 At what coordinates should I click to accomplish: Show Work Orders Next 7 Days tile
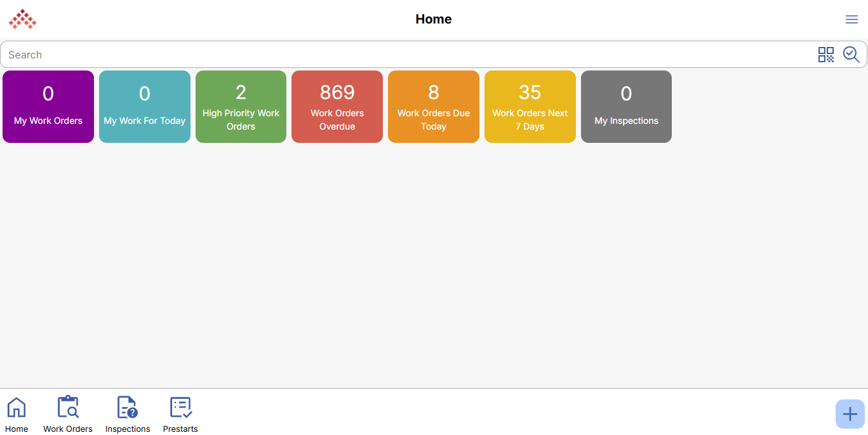pyautogui.click(x=530, y=107)
